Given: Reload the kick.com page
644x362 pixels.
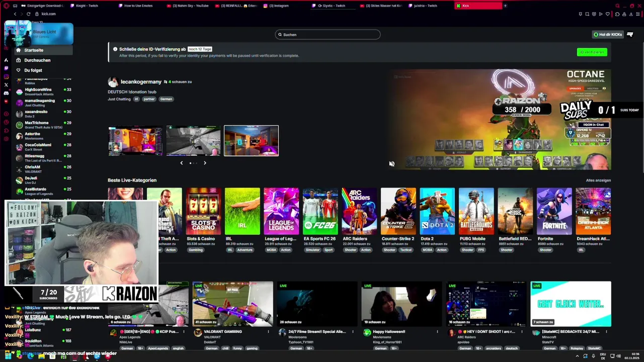Looking at the screenshot, I should coord(29,14).
